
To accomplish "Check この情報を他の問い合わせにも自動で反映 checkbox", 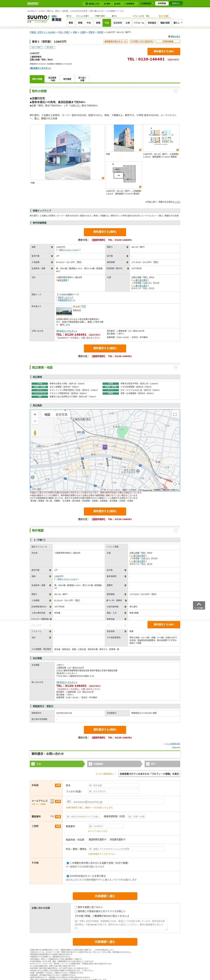I will point(68,863).
